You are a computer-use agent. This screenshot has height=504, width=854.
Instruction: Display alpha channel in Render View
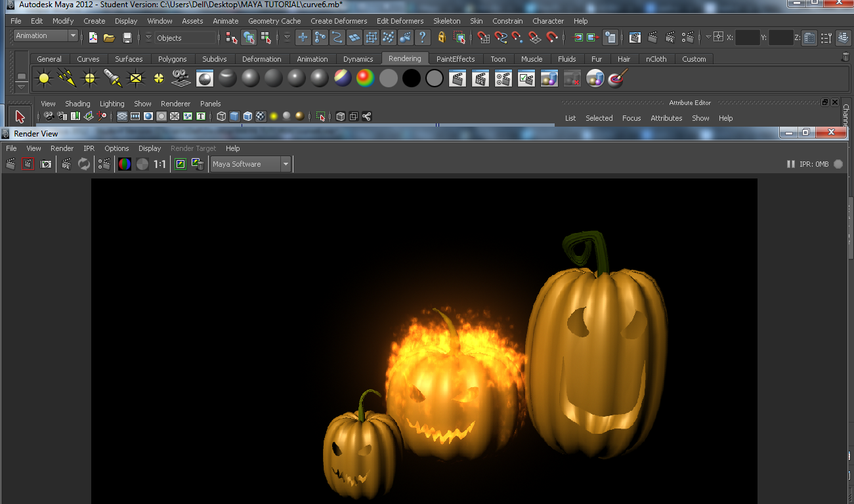point(142,164)
